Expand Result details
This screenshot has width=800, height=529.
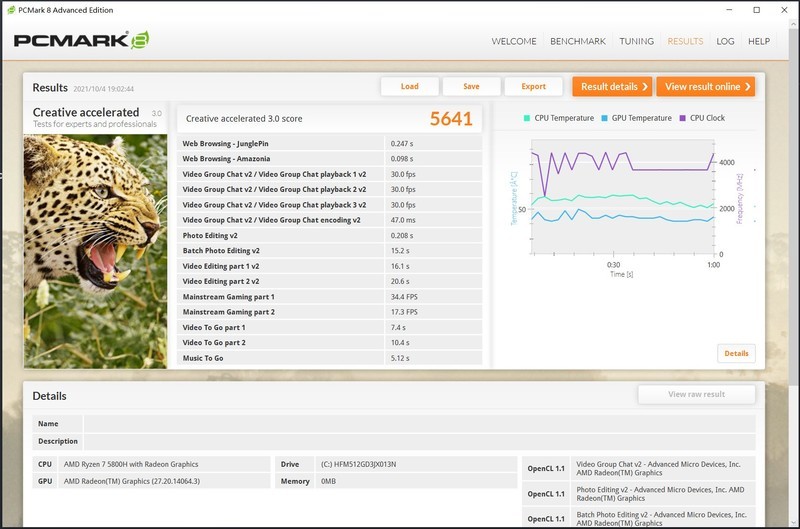pyautogui.click(x=612, y=86)
